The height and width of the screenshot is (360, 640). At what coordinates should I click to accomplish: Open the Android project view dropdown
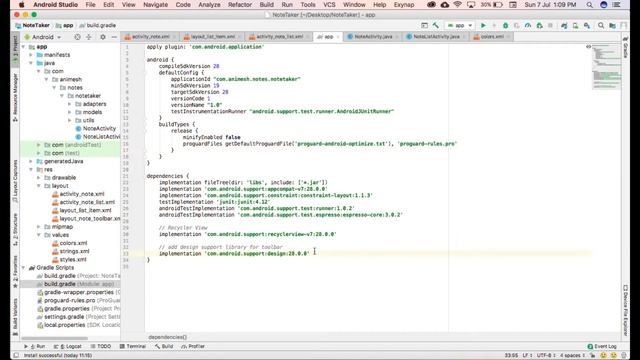[x=43, y=37]
